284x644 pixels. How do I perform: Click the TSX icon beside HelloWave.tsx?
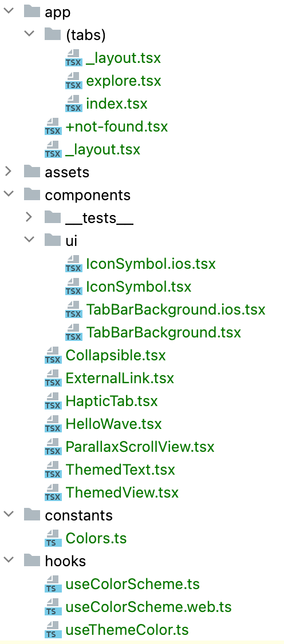click(x=53, y=423)
